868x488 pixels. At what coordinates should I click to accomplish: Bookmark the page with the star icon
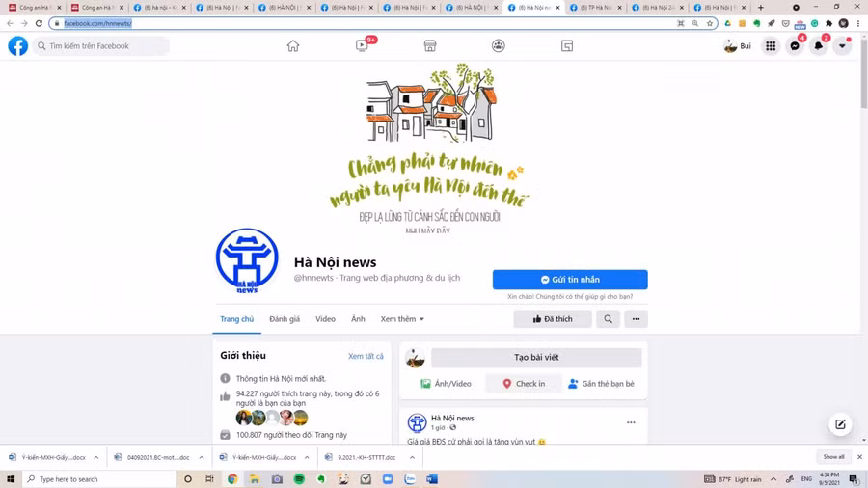[x=709, y=23]
